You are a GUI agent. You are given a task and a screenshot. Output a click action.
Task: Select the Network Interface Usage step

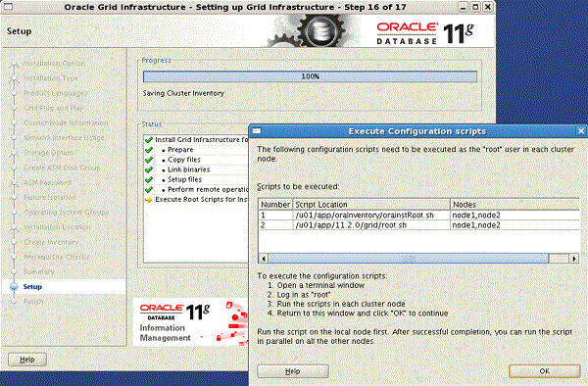coord(64,137)
